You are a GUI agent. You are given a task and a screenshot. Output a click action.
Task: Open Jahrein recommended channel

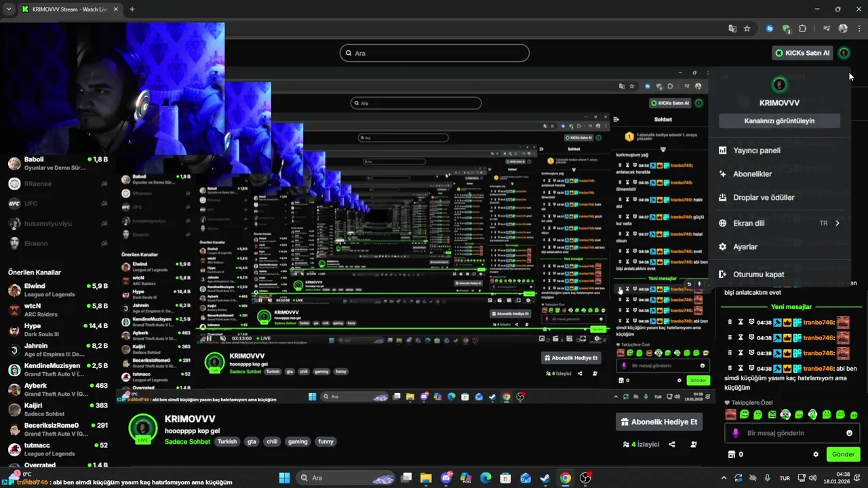click(58, 350)
